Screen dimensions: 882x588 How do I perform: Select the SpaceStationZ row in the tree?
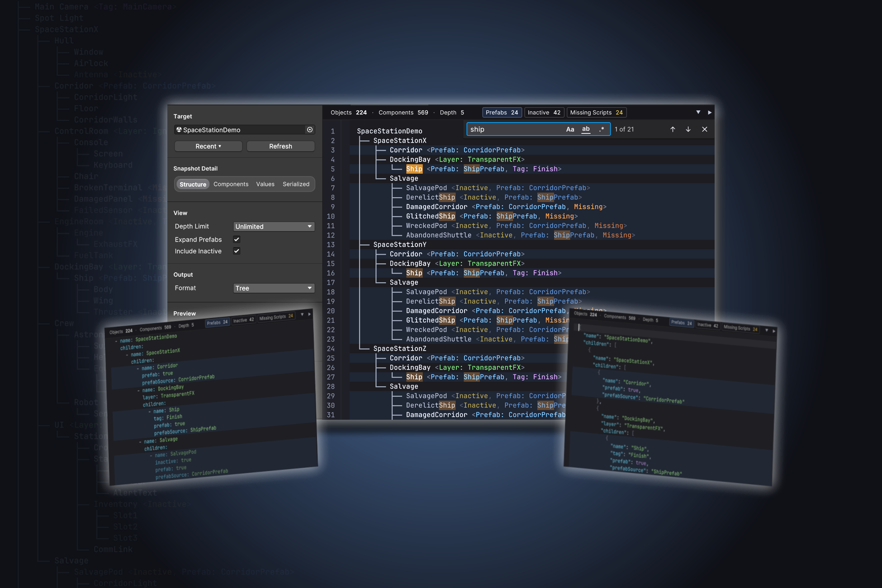(x=400, y=349)
